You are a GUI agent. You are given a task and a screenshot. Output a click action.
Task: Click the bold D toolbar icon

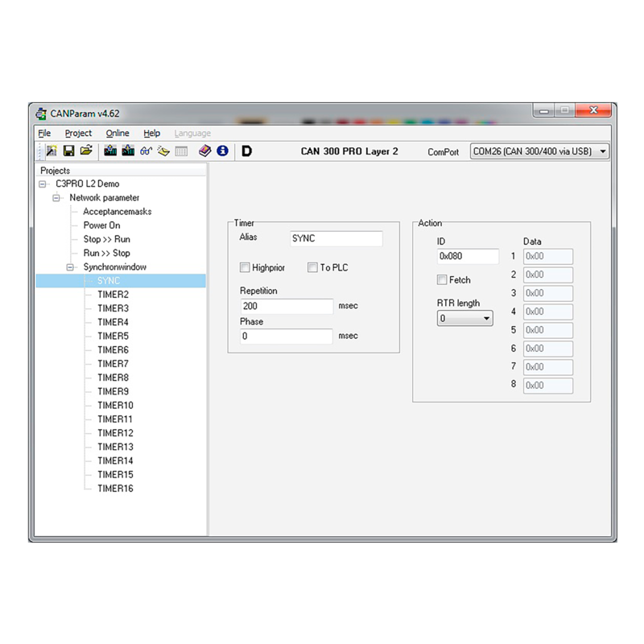pyautogui.click(x=246, y=151)
